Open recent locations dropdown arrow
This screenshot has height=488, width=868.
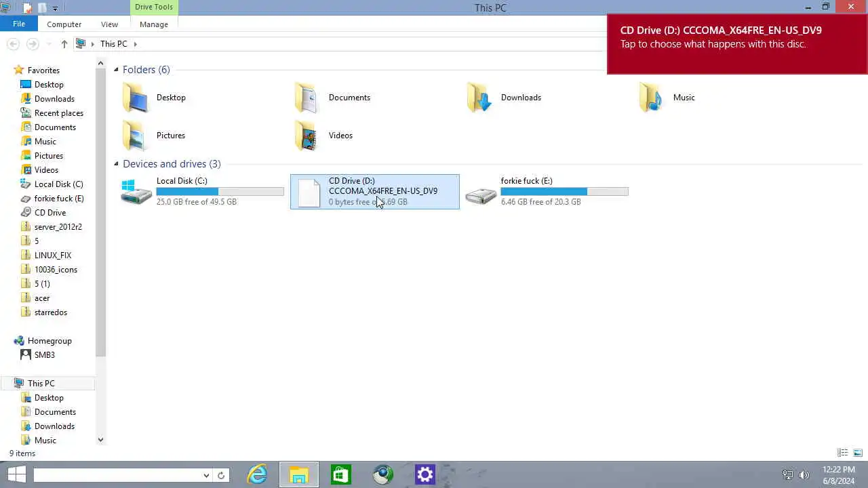point(48,44)
